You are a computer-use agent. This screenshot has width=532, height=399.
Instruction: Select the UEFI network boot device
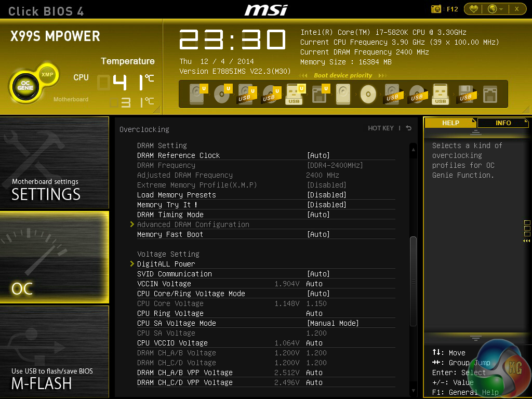click(x=320, y=94)
